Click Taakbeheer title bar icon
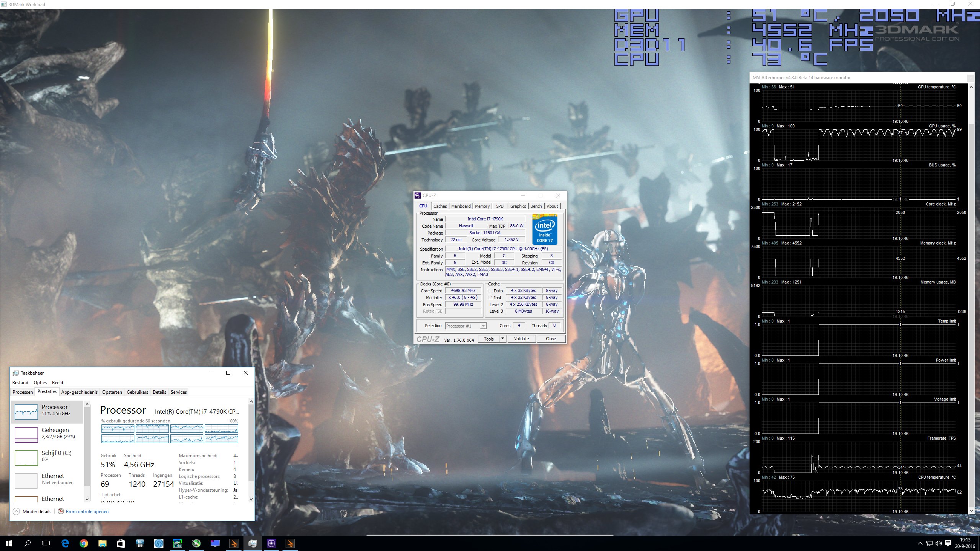This screenshot has width=980, height=551. click(x=16, y=373)
